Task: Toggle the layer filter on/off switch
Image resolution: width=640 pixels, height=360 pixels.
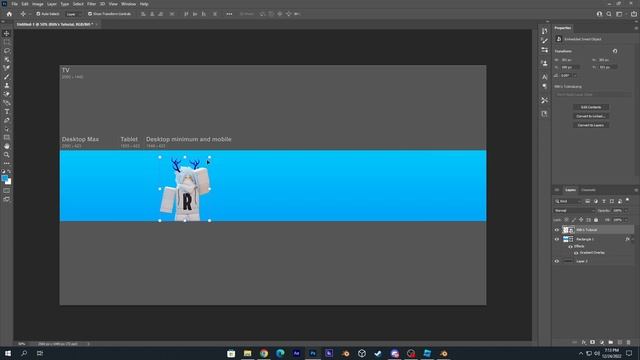Action: 628,200
